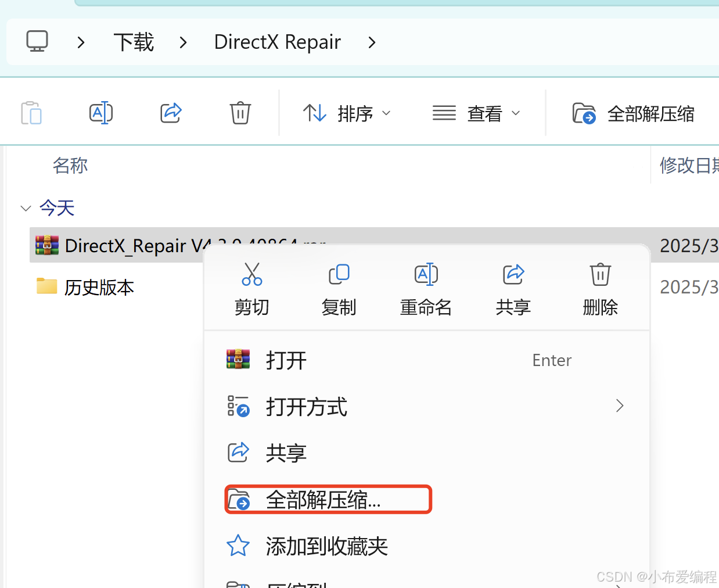
Task: Choose 剪切 in the context menu
Action: pyautogui.click(x=252, y=289)
